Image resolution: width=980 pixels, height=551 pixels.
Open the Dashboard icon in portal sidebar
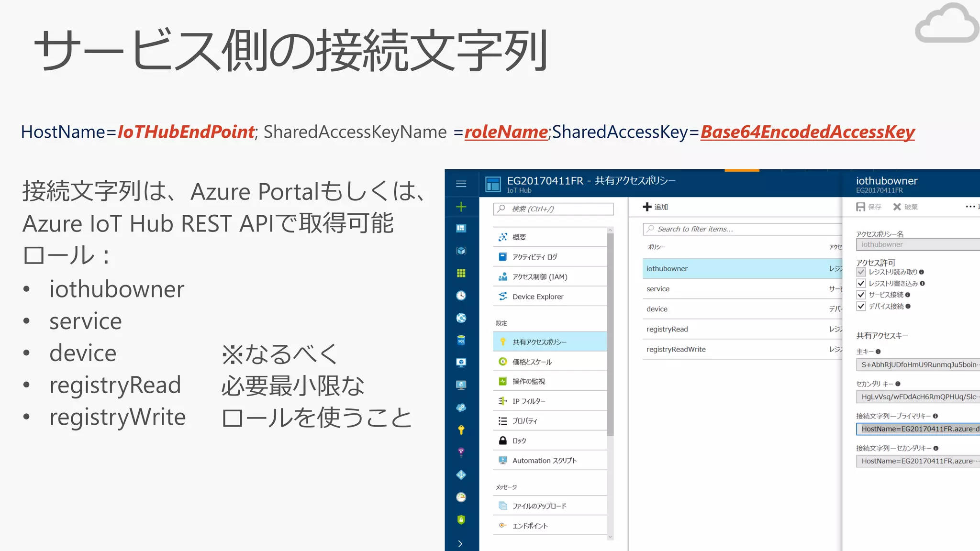[x=461, y=228]
